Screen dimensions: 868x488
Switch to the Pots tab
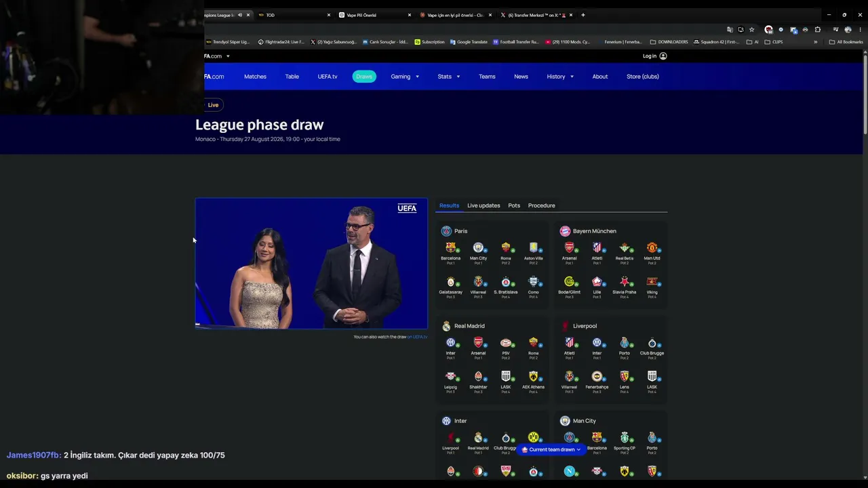pos(514,205)
